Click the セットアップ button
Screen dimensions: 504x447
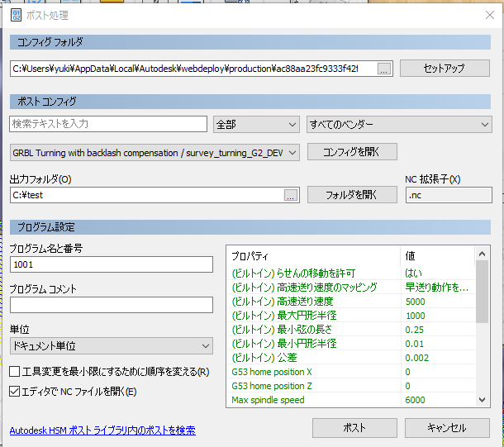(445, 68)
